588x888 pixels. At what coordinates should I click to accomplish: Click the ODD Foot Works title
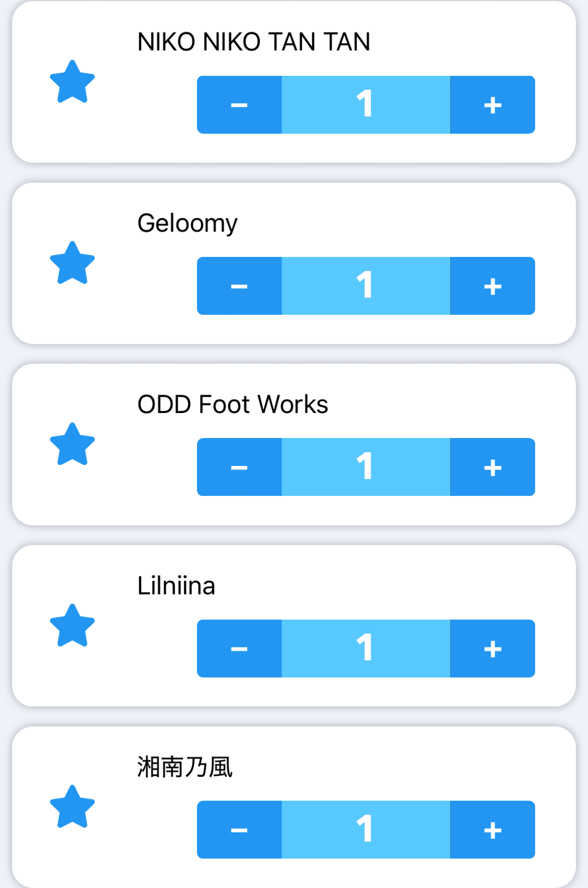[232, 404]
